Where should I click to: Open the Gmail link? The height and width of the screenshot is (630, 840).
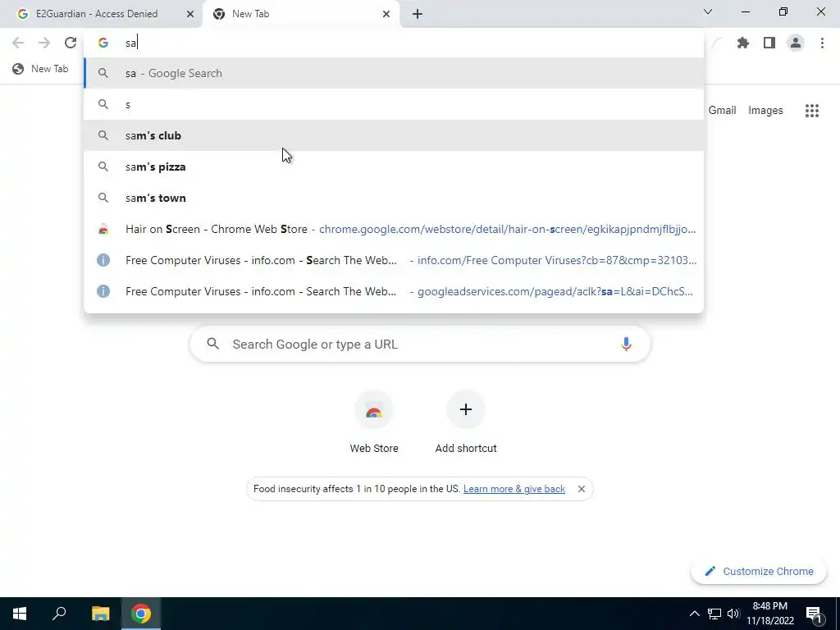[722, 111]
